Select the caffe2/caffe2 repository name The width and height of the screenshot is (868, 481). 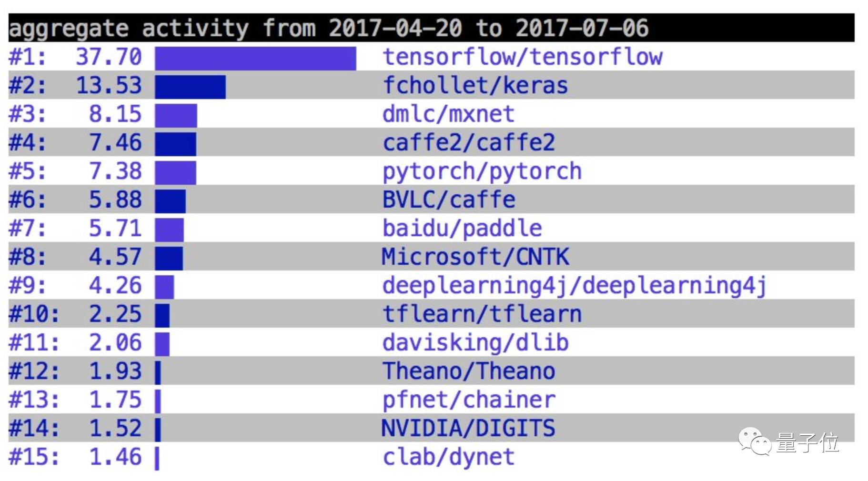pos(469,143)
